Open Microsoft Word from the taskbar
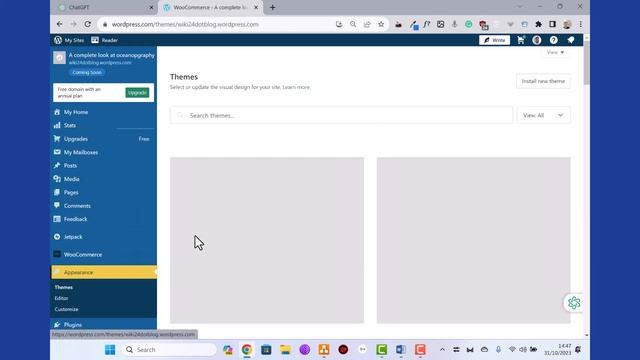Screen dimensions: 640x360 401,350
